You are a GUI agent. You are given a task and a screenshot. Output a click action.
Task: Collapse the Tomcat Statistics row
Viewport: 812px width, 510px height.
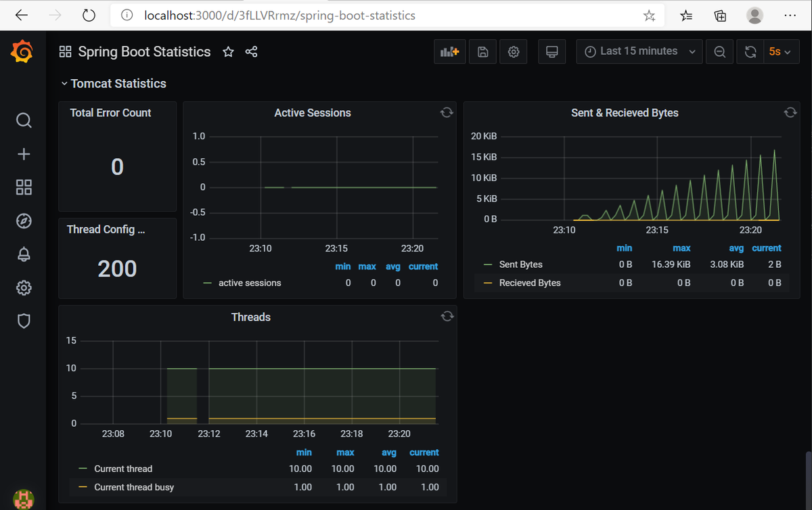113,83
